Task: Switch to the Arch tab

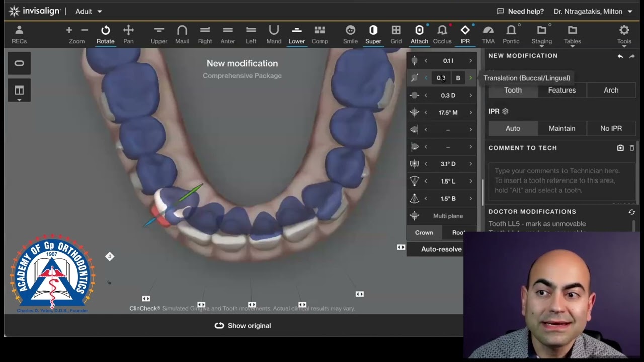Action: pyautogui.click(x=611, y=90)
